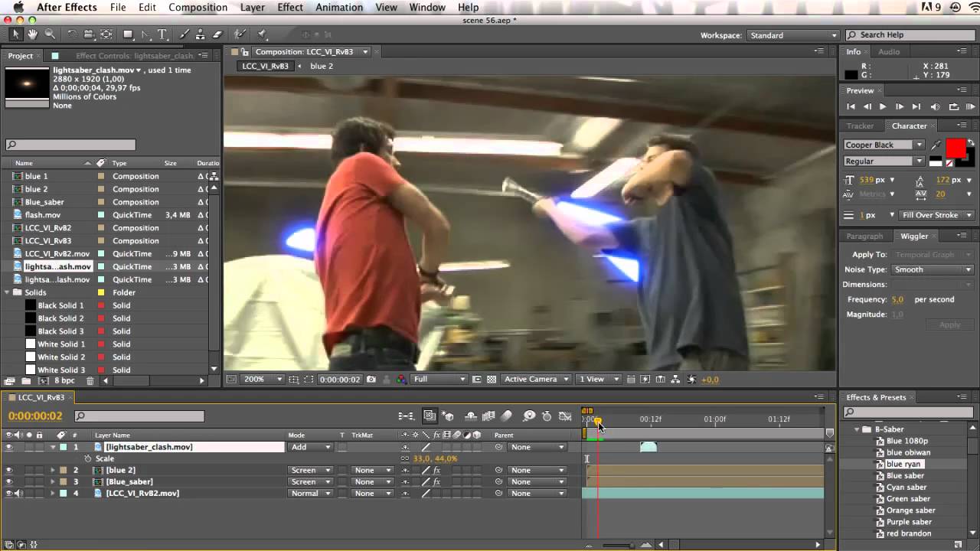Open the 200% magnification dropdown
Image resolution: width=980 pixels, height=551 pixels.
[263, 379]
